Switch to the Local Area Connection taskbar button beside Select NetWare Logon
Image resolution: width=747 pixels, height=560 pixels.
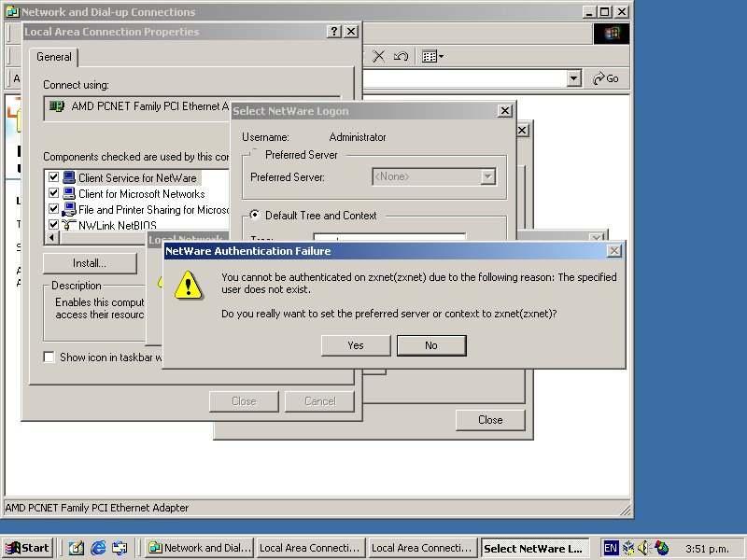(x=423, y=548)
